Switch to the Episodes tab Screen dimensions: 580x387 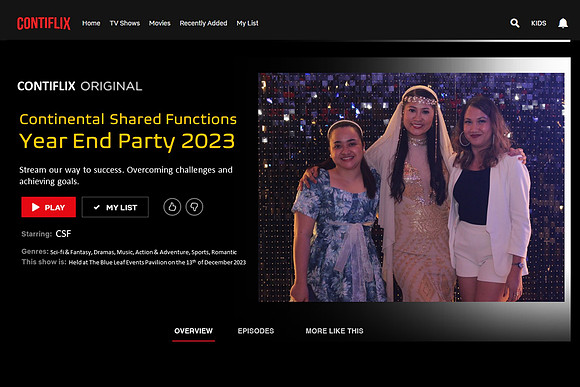[x=256, y=331]
